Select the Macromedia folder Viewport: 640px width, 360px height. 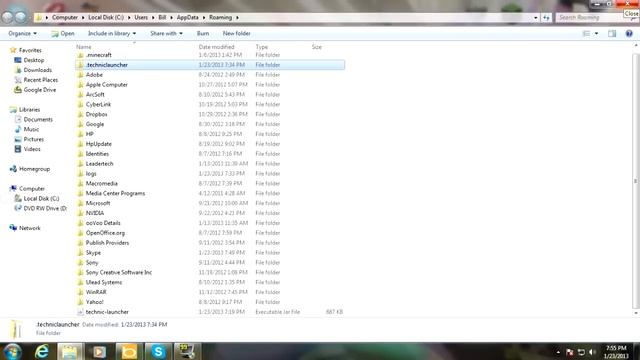pos(102,183)
